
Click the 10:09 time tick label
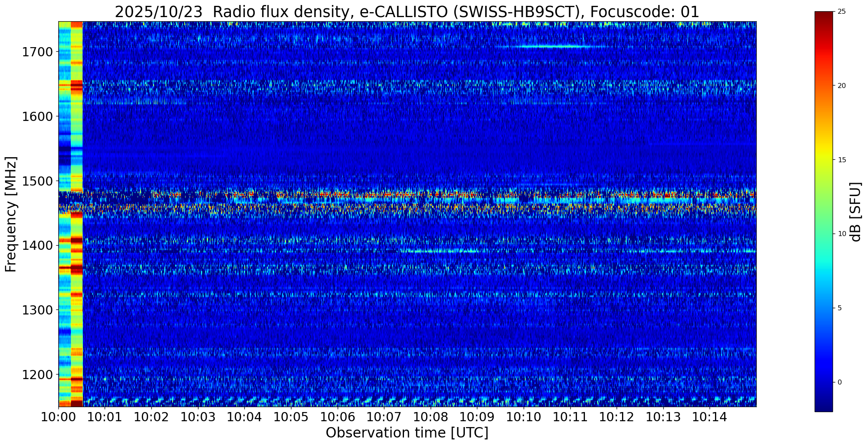[477, 417]
